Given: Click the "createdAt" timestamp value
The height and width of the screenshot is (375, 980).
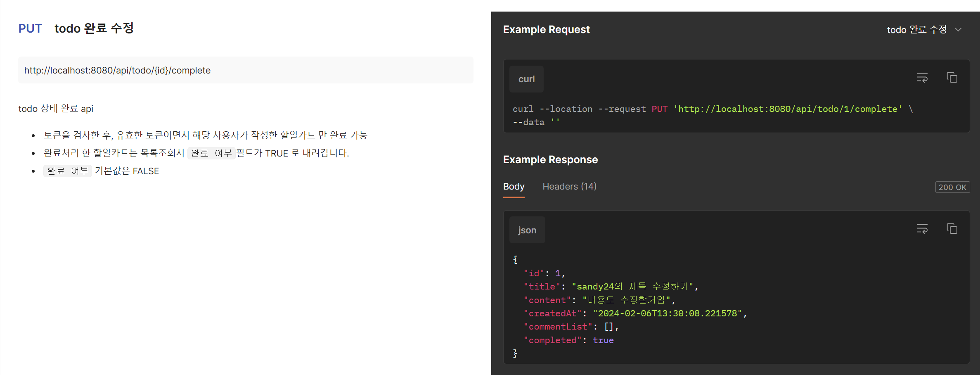Looking at the screenshot, I should tap(668, 313).
